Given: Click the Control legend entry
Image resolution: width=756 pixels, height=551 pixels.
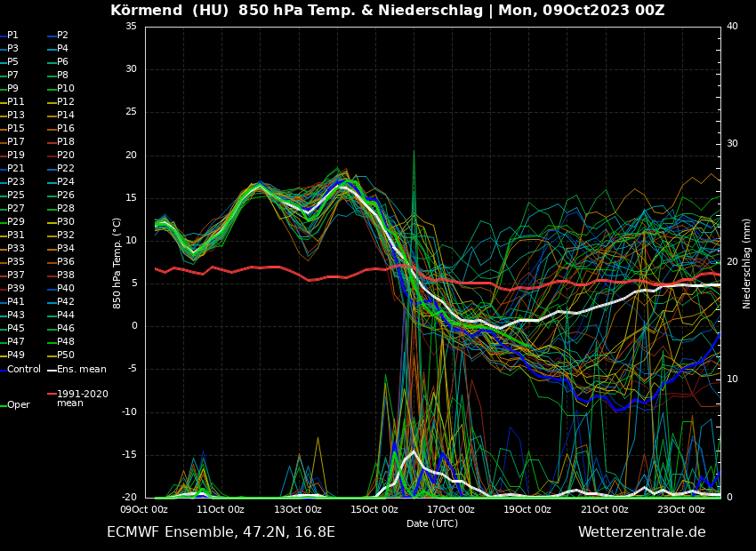Looking at the screenshot, I should click(x=24, y=369).
